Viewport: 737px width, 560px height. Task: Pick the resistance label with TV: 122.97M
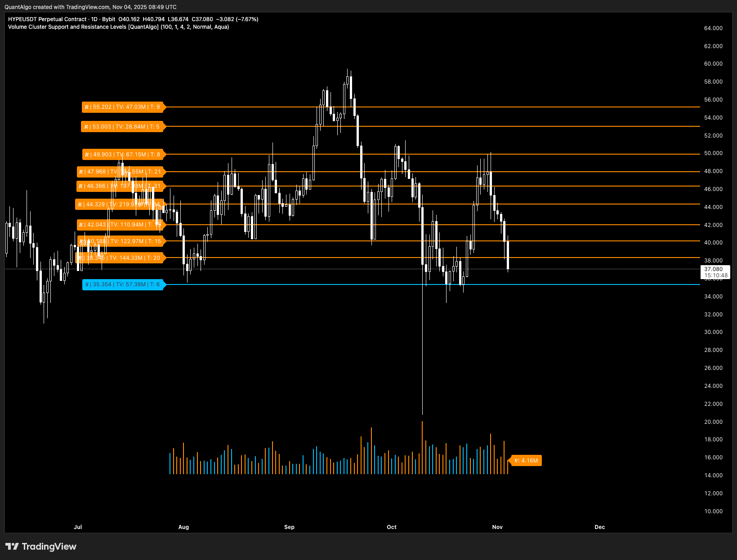pyautogui.click(x=121, y=241)
